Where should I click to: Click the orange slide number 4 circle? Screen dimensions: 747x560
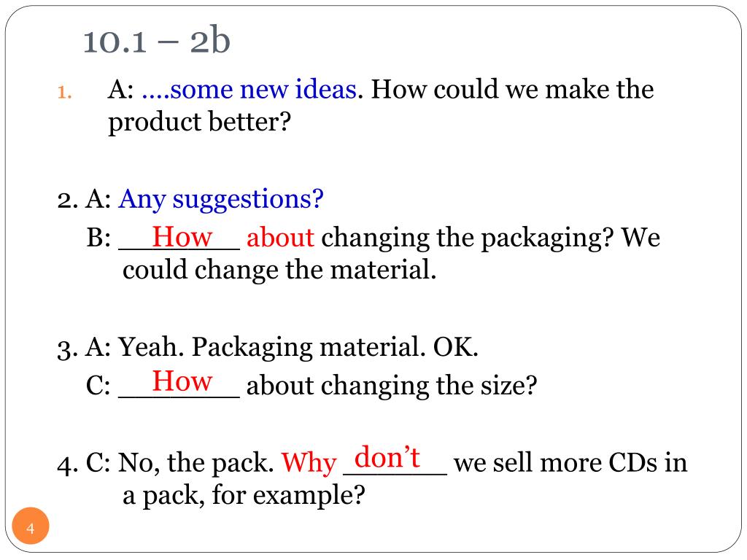pyautogui.click(x=31, y=526)
